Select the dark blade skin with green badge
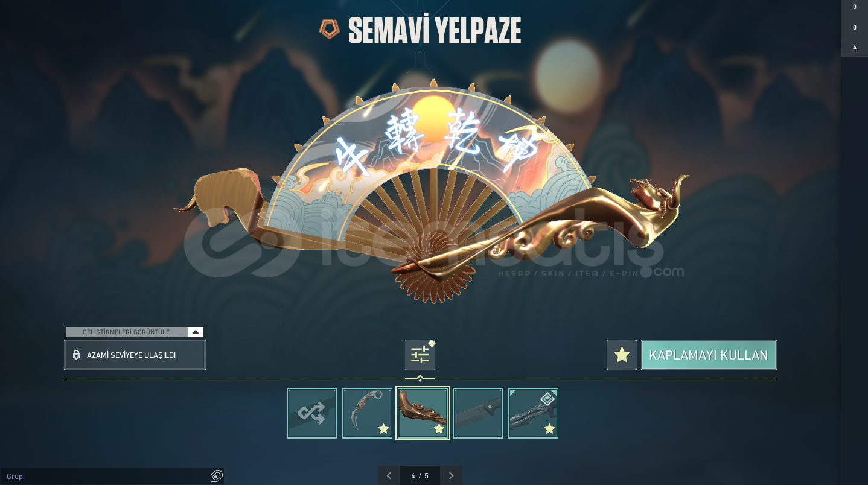 (534, 413)
